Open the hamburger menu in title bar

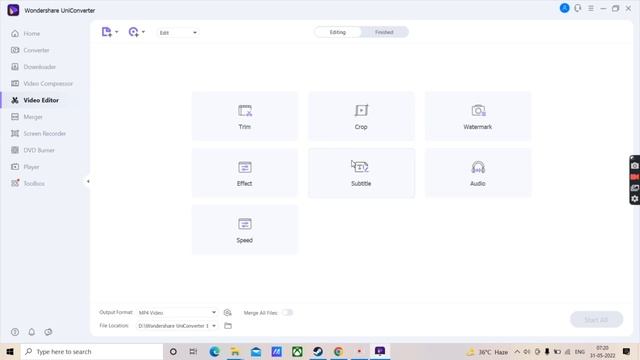(x=591, y=8)
